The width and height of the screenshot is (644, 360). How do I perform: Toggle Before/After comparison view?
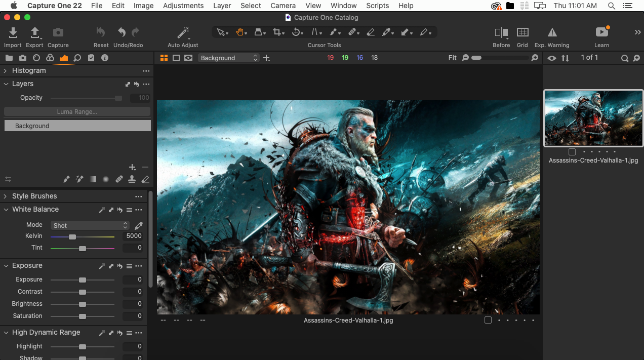coord(501,32)
